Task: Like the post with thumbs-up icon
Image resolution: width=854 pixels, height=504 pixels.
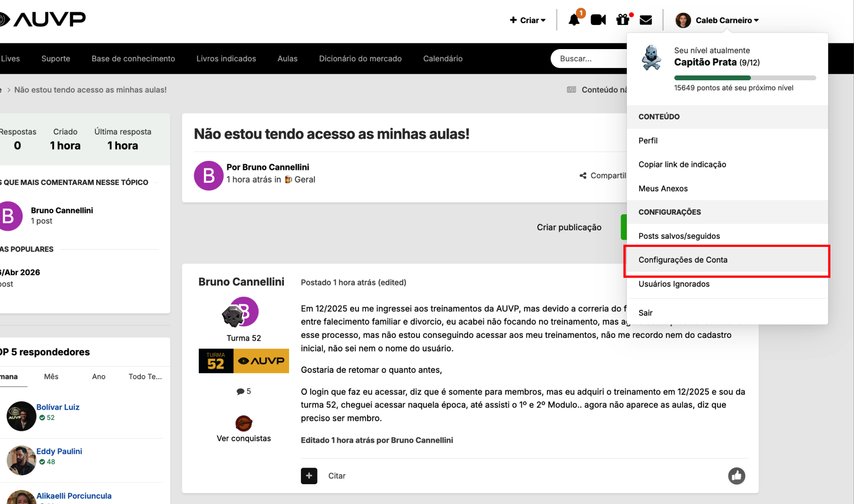Action: [736, 476]
